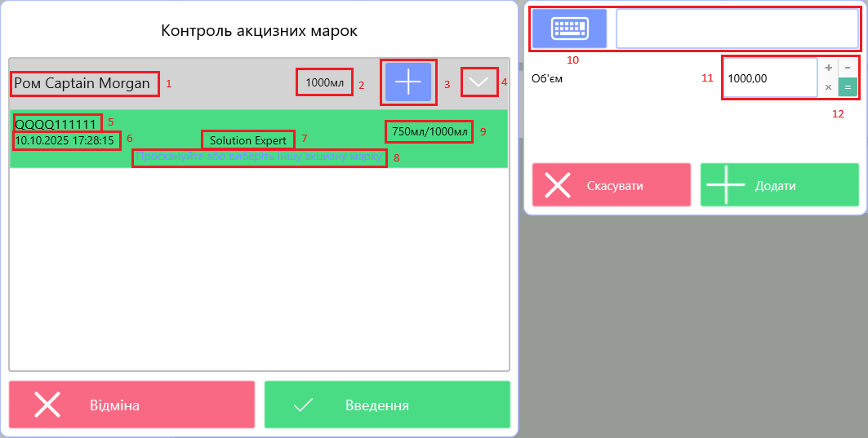Click the 1000мл volume in product header
The height and width of the screenshot is (438, 868).
pos(324,82)
